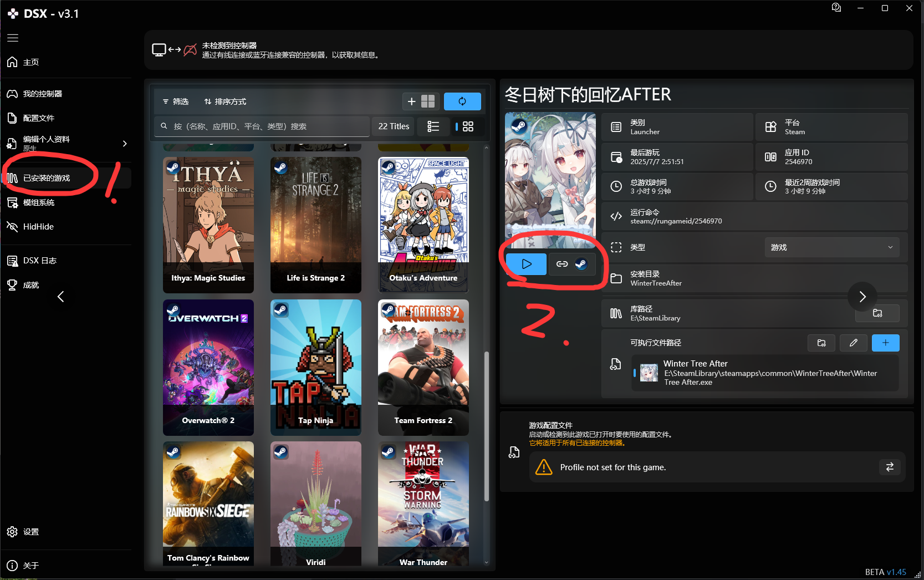Click the 平台 Steam info card
The width and height of the screenshot is (924, 580).
[x=831, y=127]
